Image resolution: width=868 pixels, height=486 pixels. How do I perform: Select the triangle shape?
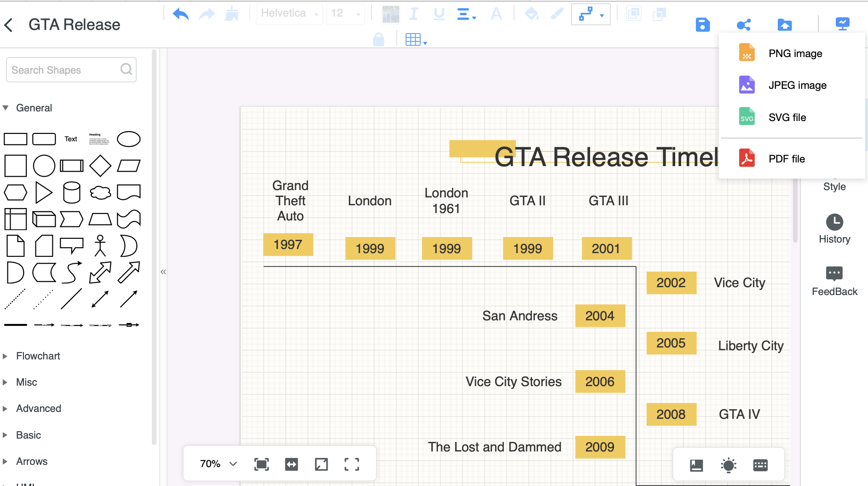pos(44,192)
